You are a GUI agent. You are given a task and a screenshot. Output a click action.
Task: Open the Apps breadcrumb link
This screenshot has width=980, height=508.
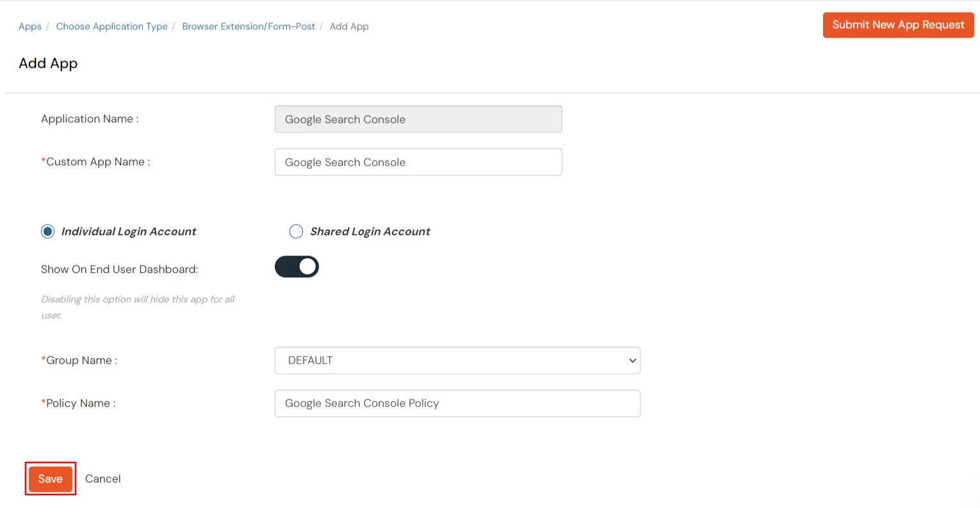point(29,26)
